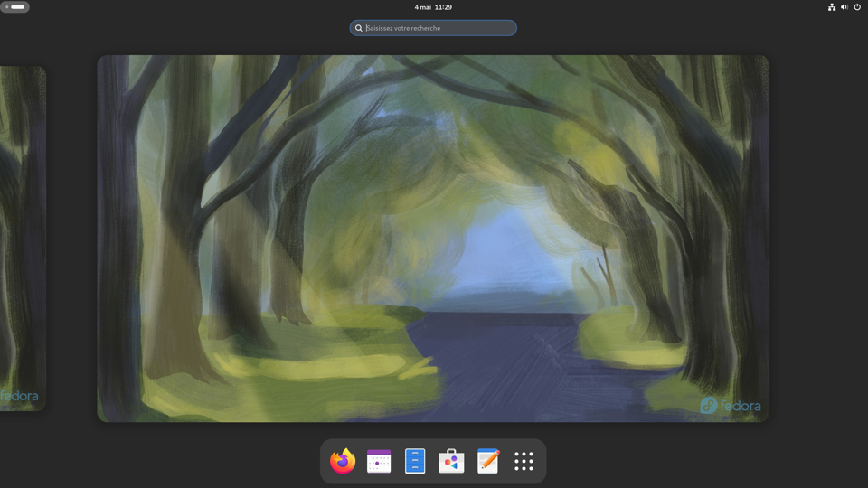Open the Calendar app in the dock
The image size is (868, 488).
tap(379, 461)
